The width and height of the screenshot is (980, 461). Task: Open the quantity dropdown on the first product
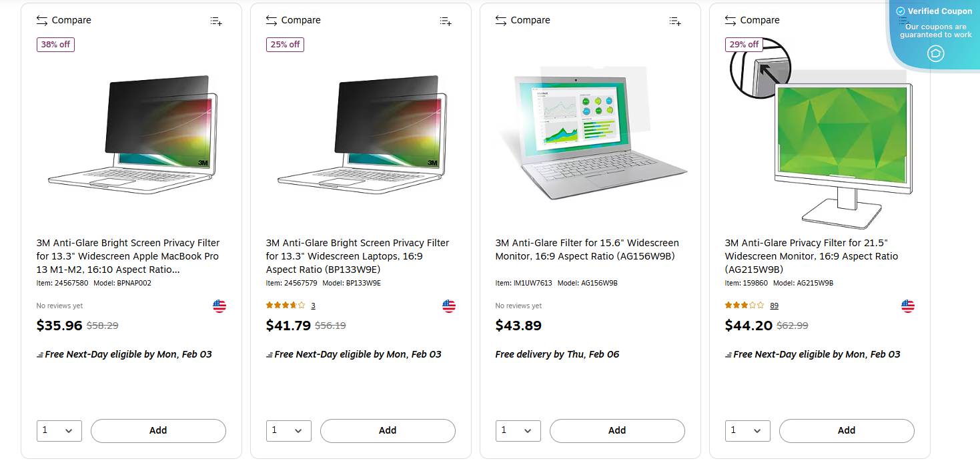59,430
